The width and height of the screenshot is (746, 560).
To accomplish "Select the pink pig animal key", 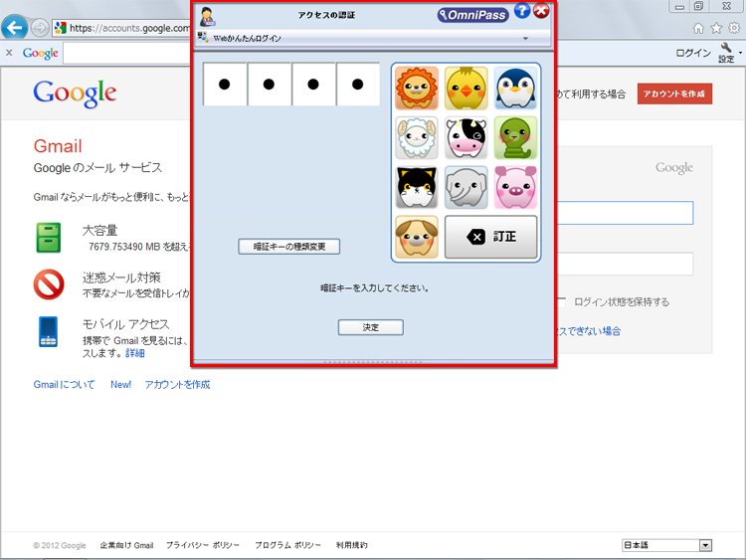I will [515, 187].
